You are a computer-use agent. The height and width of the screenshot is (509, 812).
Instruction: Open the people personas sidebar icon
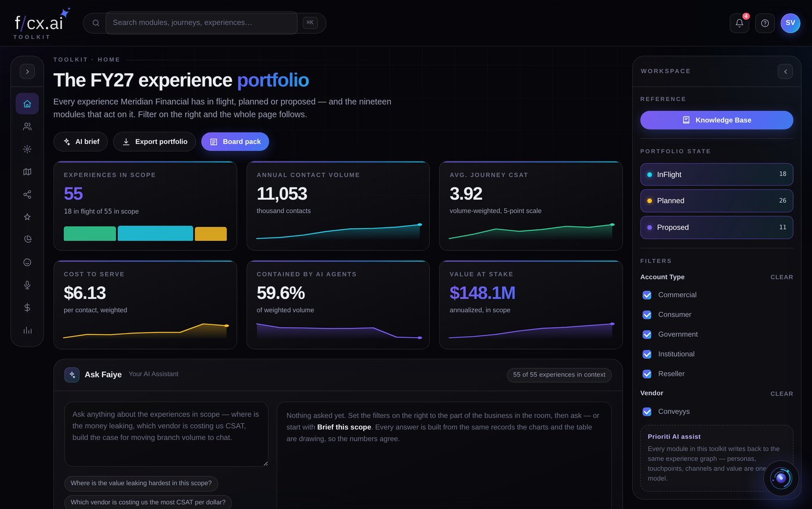click(x=27, y=127)
